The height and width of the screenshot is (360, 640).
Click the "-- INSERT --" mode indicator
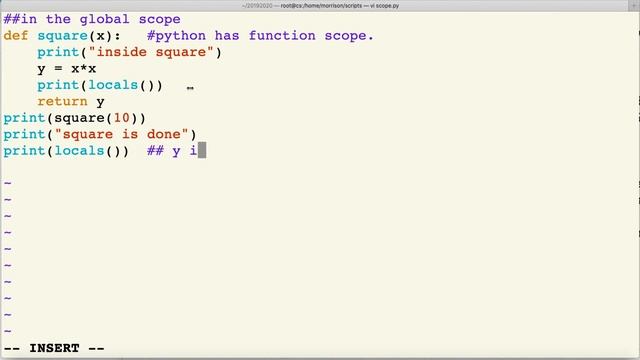54,348
